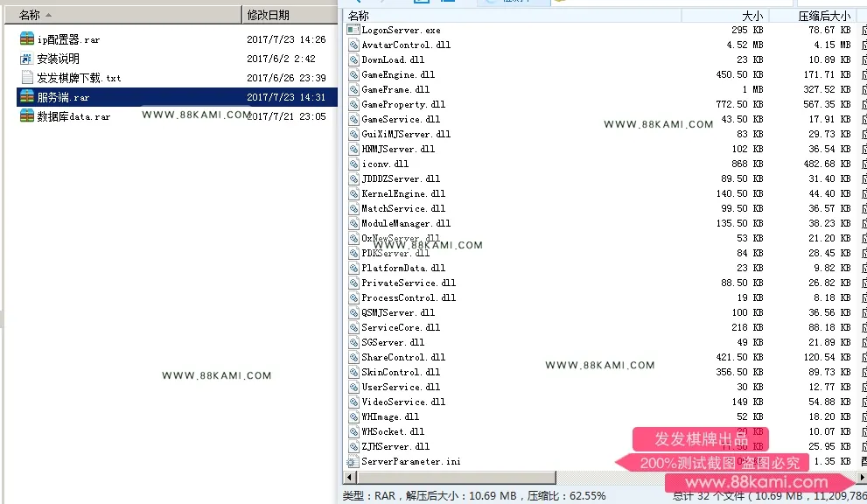This screenshot has width=867, height=504.
Task: Sort archive list by 压缩后大小 column
Action: point(812,16)
